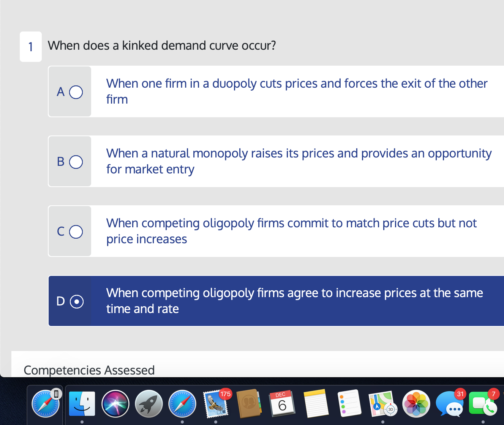Open Launchpad from the Dock

click(x=149, y=403)
